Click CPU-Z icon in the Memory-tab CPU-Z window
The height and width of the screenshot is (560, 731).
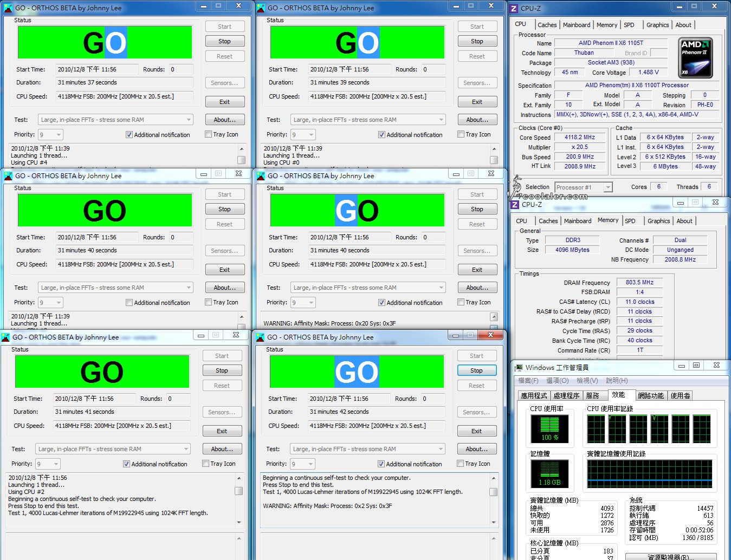[515, 204]
